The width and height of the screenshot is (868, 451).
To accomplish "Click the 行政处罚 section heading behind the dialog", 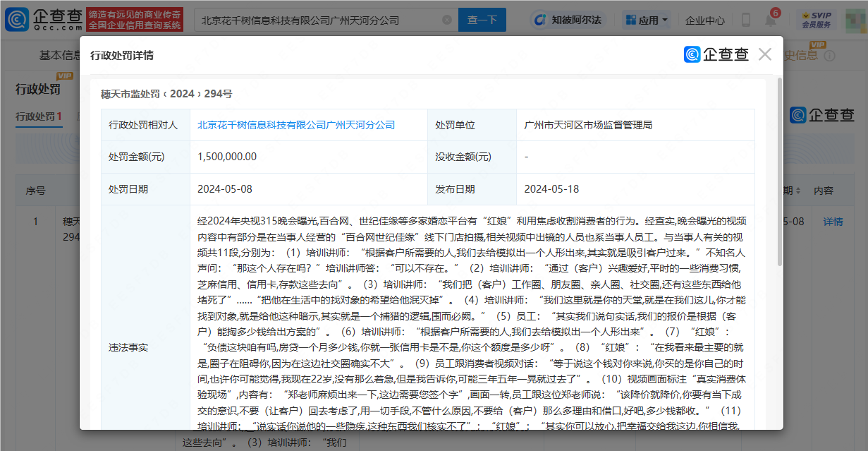I will (38, 89).
